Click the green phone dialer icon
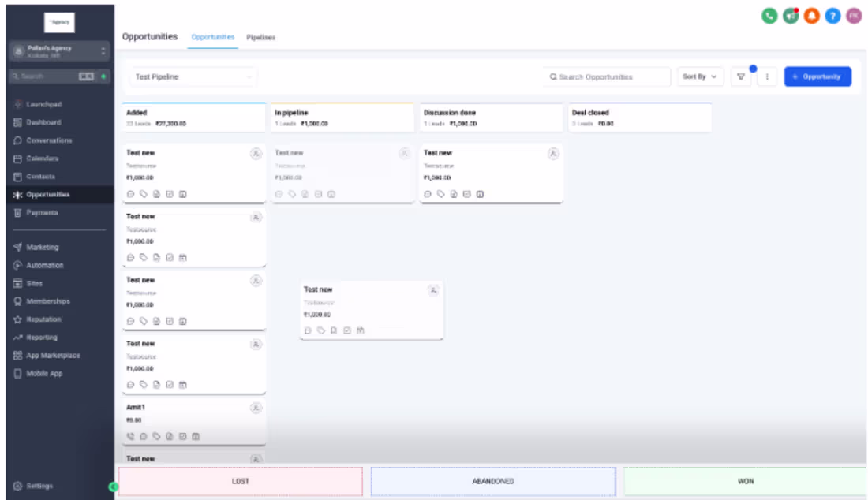Image resolution: width=868 pixels, height=500 pixels. click(x=769, y=16)
